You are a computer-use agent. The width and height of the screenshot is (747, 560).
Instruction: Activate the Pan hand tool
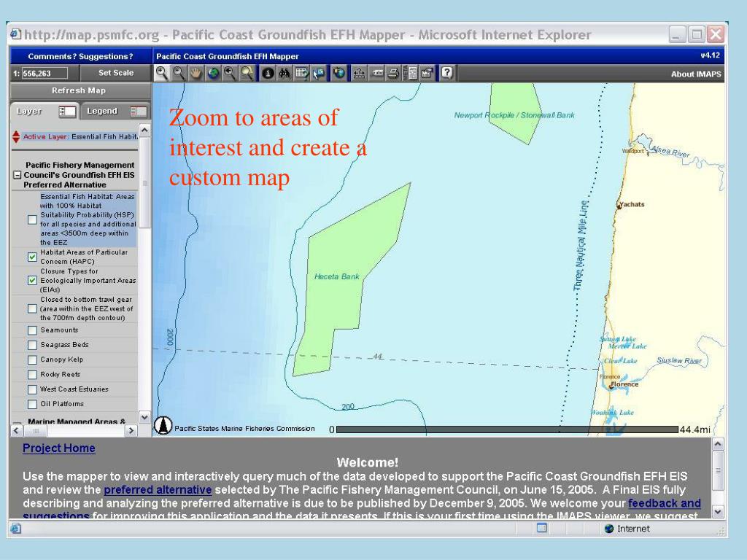coord(196,73)
